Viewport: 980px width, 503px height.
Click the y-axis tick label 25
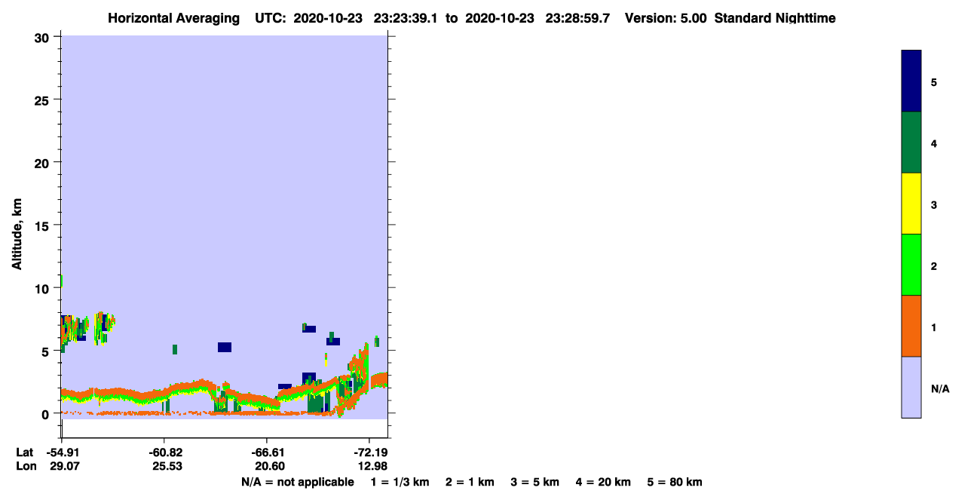[44, 100]
